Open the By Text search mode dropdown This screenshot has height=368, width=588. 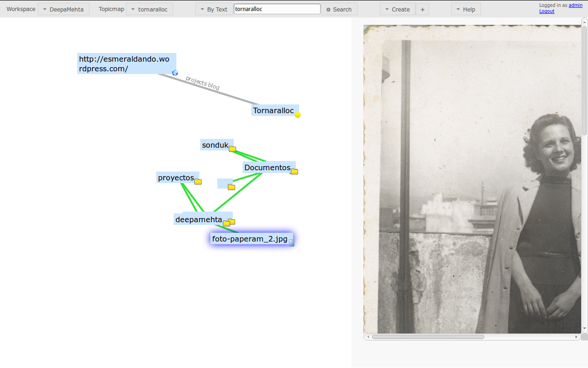[x=214, y=9]
